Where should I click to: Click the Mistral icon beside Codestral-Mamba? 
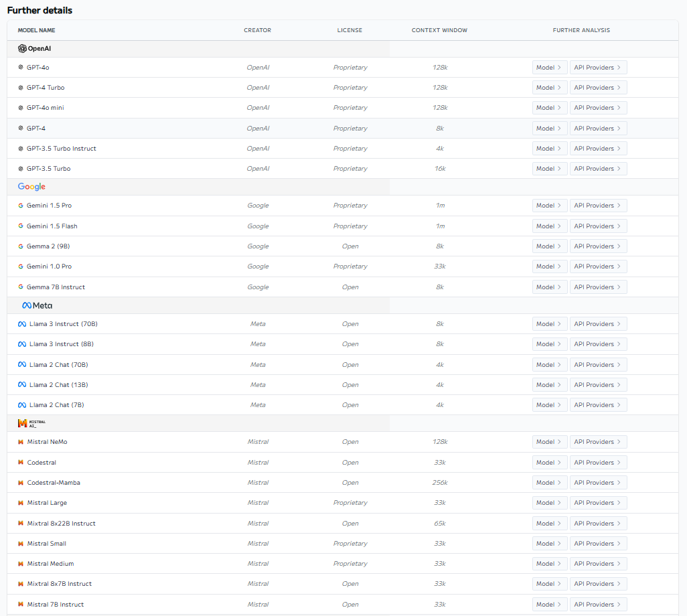point(21,482)
